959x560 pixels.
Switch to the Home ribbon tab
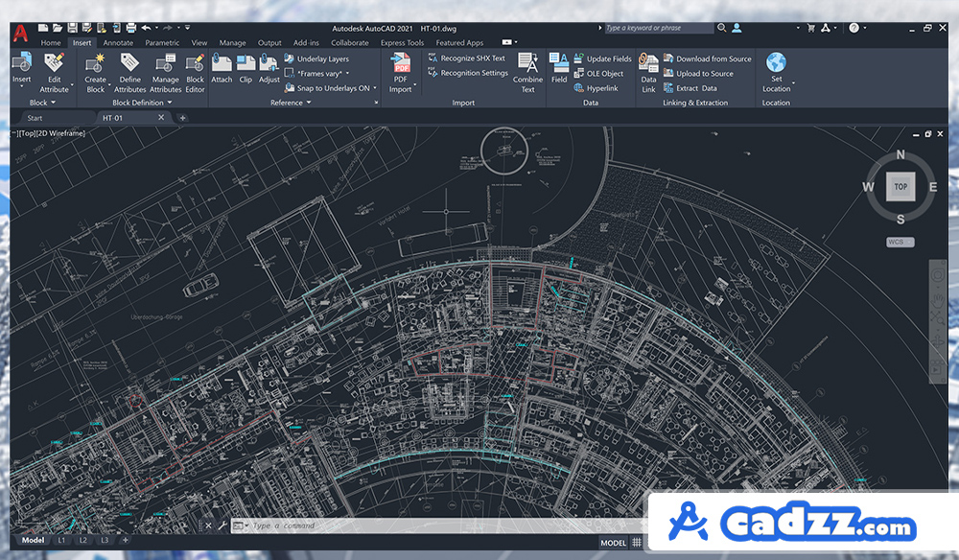pos(51,43)
